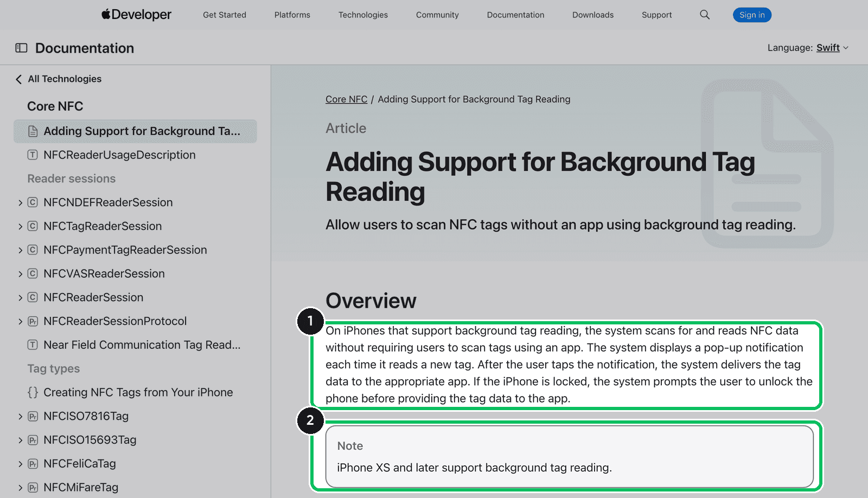
Task: Click the class icon beside NFCNDEFReaderSession
Action: tap(33, 202)
